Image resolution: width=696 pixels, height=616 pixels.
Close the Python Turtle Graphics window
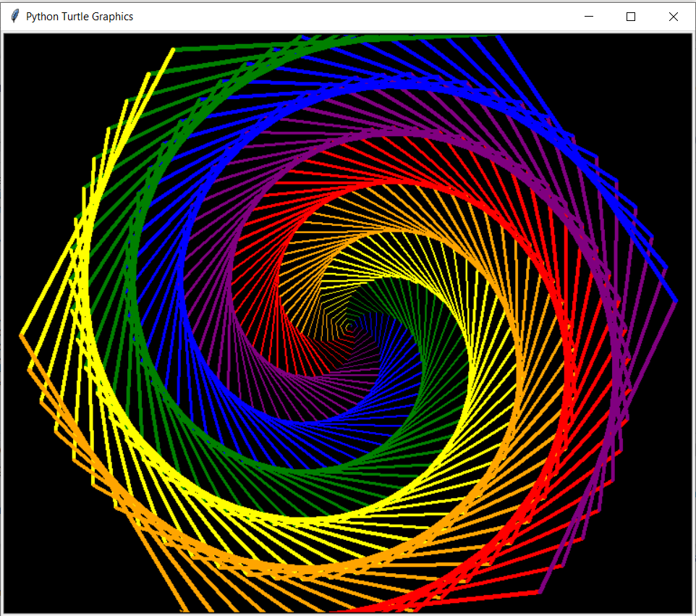click(674, 17)
